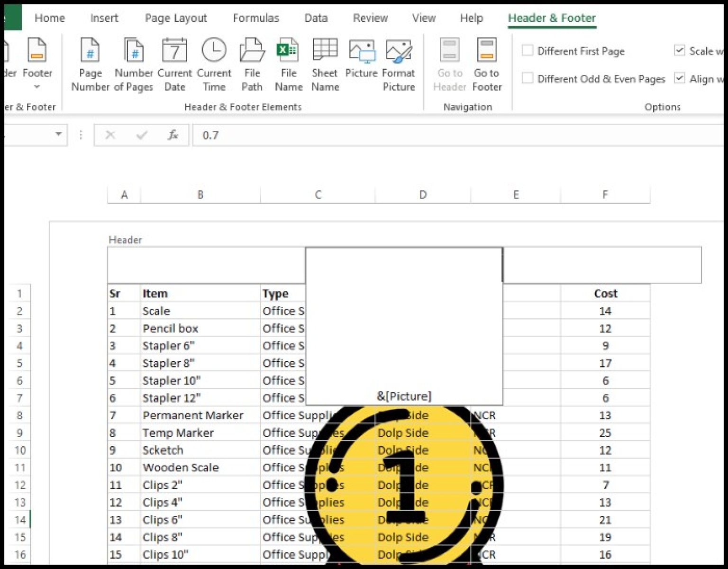
Task: Switch to the Page Layout ribbon tab
Action: tap(175, 18)
